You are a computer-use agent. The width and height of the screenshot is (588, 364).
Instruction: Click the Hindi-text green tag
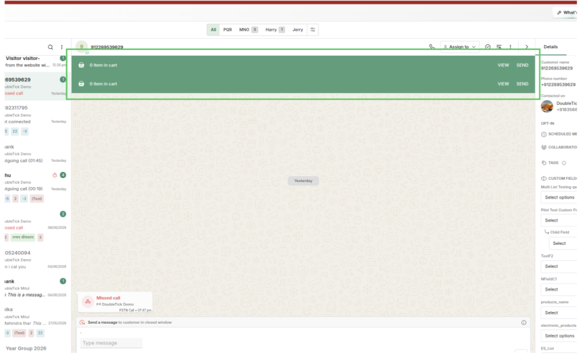click(x=23, y=237)
